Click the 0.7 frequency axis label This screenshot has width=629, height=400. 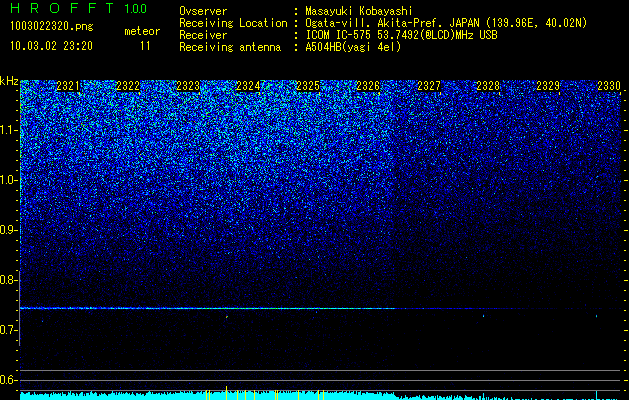[x=9, y=330]
